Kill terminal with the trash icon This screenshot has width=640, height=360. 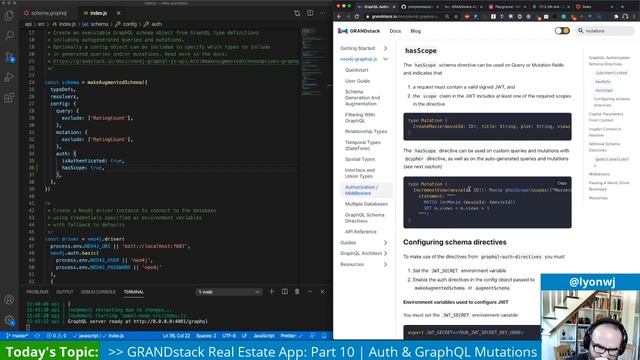click(297, 291)
